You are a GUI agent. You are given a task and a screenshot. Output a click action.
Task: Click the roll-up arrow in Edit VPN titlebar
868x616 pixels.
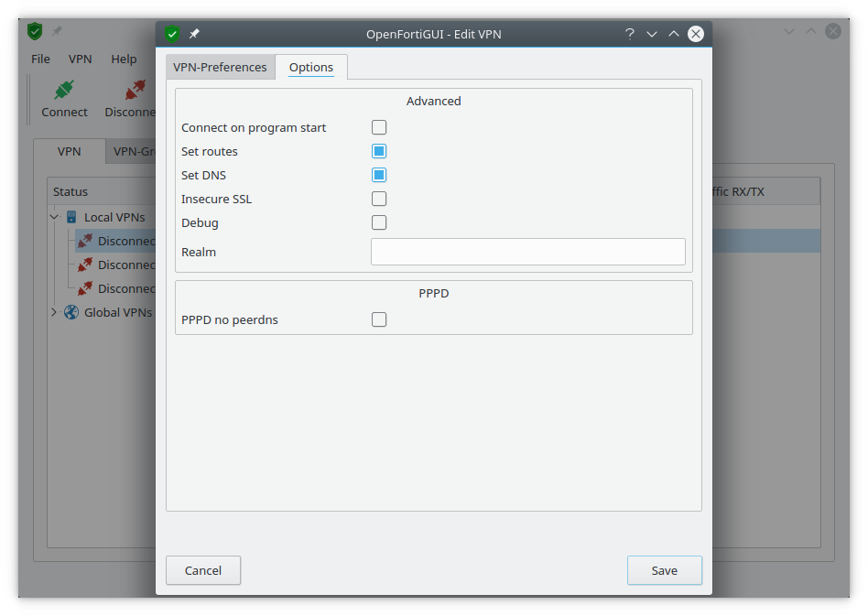(x=674, y=34)
